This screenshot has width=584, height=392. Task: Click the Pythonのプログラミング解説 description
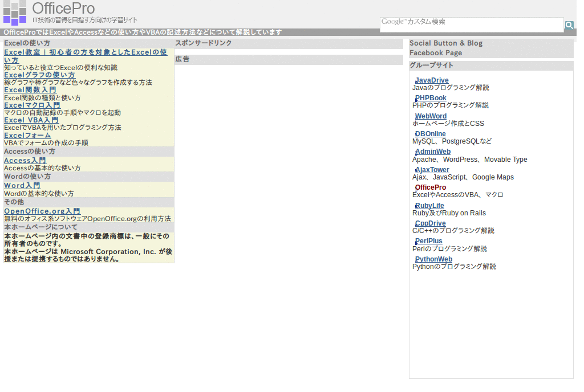point(454,267)
